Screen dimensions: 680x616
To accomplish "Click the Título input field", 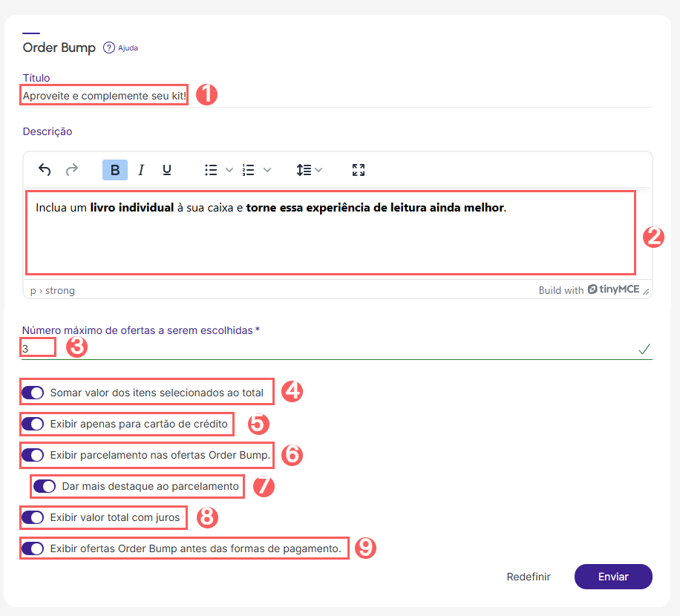I will tap(337, 96).
